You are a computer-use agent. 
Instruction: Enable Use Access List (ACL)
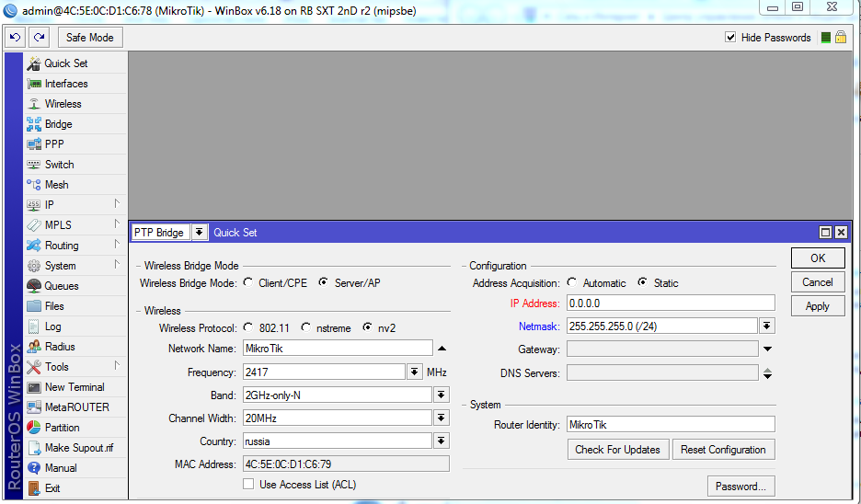[248, 484]
